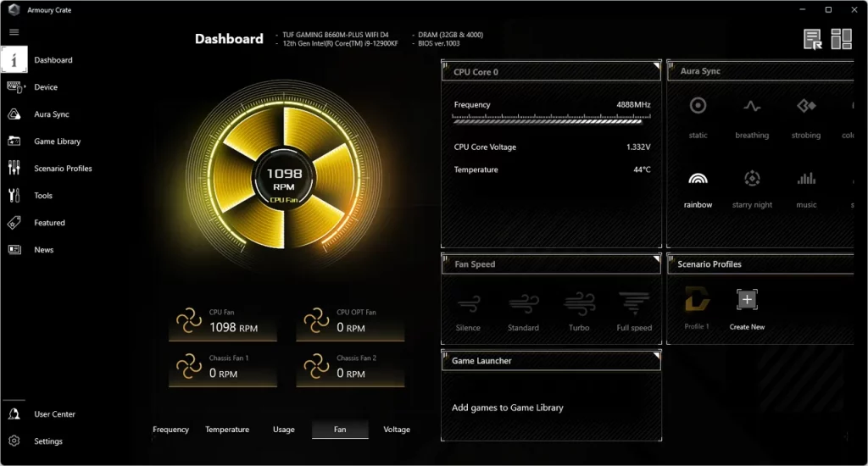Click the Aura Sync panel header
868x466 pixels.
tap(761, 71)
